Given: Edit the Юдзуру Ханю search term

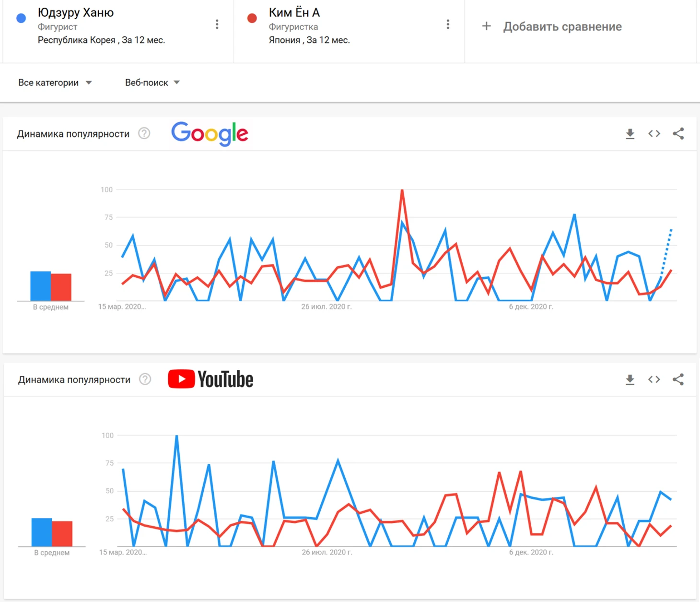Looking at the screenshot, I should click(x=76, y=12).
